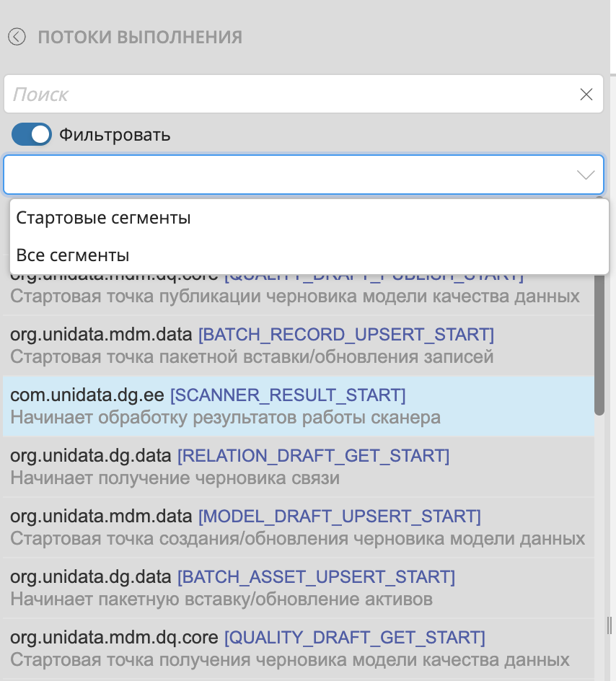
Task: Choose Все сегменты from the dropdown list
Action: click(x=73, y=255)
